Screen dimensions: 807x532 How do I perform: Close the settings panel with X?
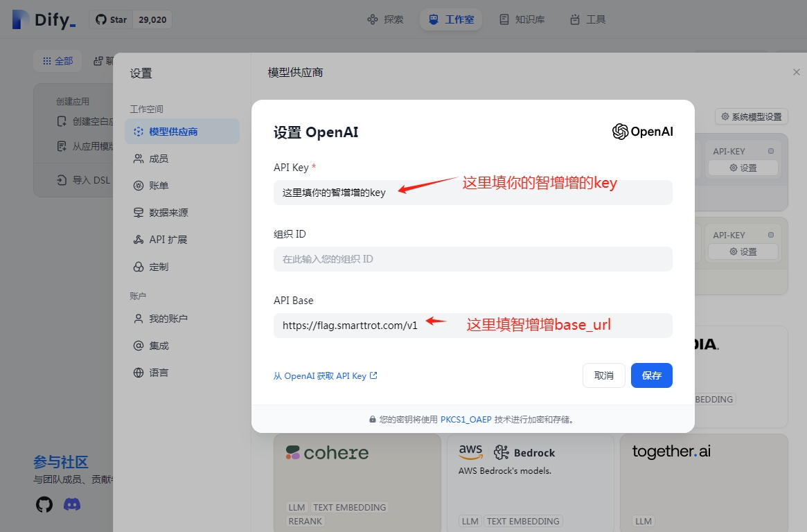pyautogui.click(x=796, y=72)
